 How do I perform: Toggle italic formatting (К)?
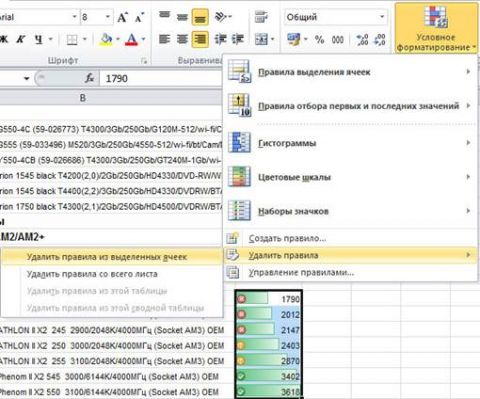coord(21,40)
